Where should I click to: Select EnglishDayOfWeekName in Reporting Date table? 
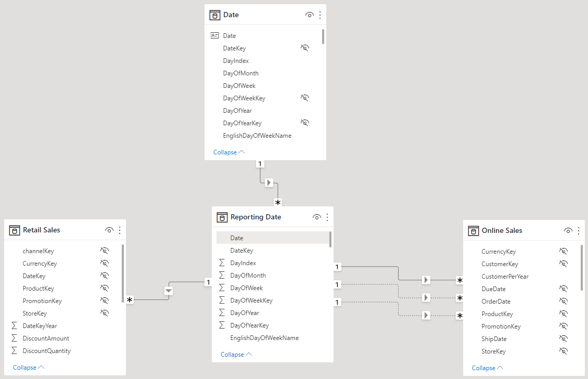pos(264,338)
